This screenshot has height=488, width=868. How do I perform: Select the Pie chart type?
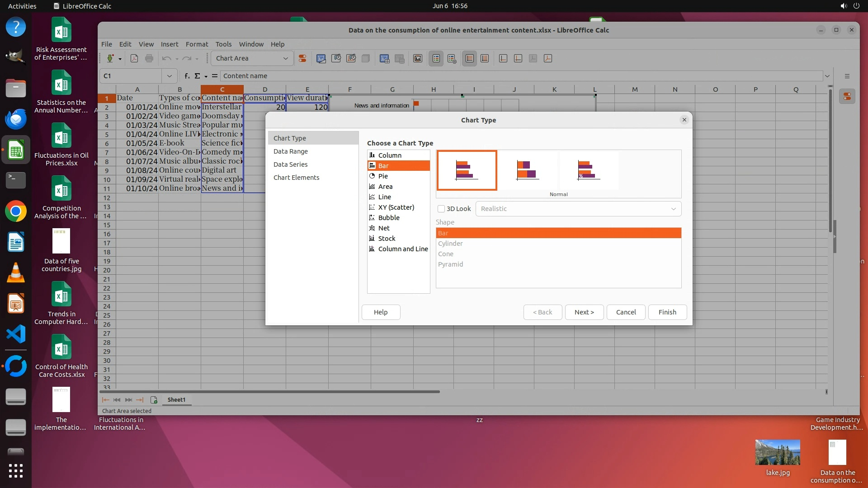(383, 176)
